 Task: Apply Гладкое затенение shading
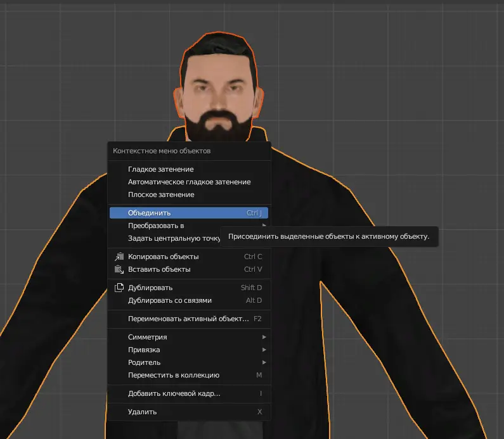click(x=161, y=169)
